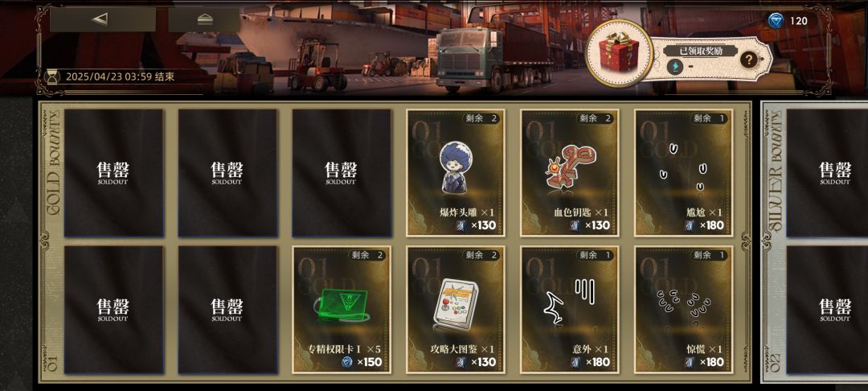Image resolution: width=868 pixels, height=391 pixels.
Task: Open the home menu button
Action: pyautogui.click(x=205, y=19)
